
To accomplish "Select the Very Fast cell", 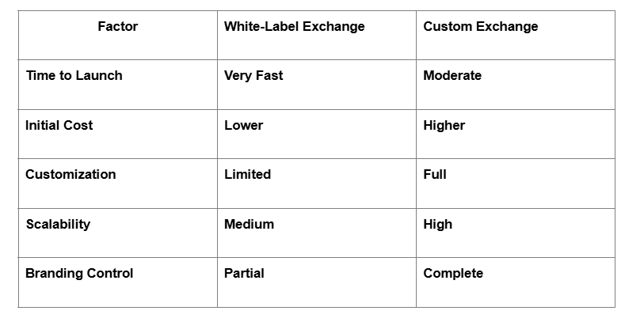I will [x=253, y=76].
